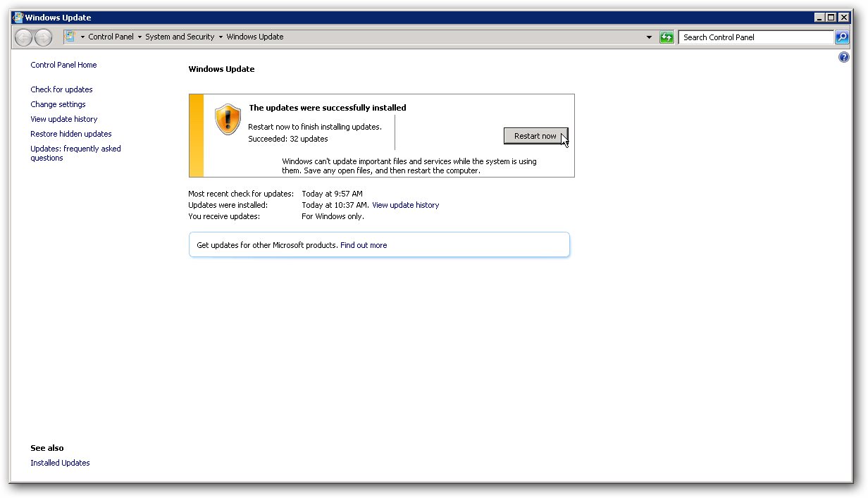The height and width of the screenshot is (498, 868).
Task: Expand dropdown arrow after Control Panel breadcrumb
Action: (139, 37)
